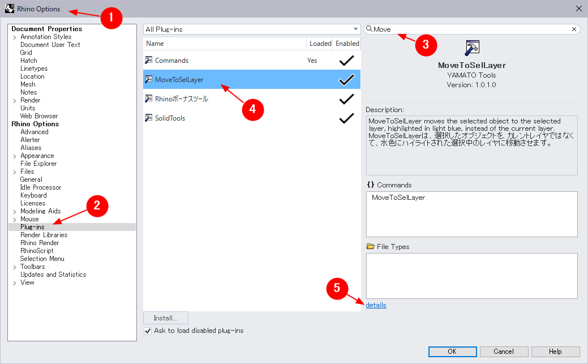Expand the Modeling Aids tree node
Viewport: 588px width, 364px height.
(15, 212)
